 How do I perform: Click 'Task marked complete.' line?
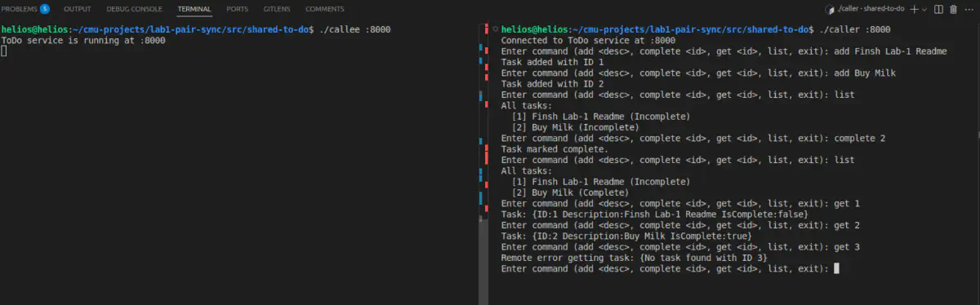pos(555,149)
